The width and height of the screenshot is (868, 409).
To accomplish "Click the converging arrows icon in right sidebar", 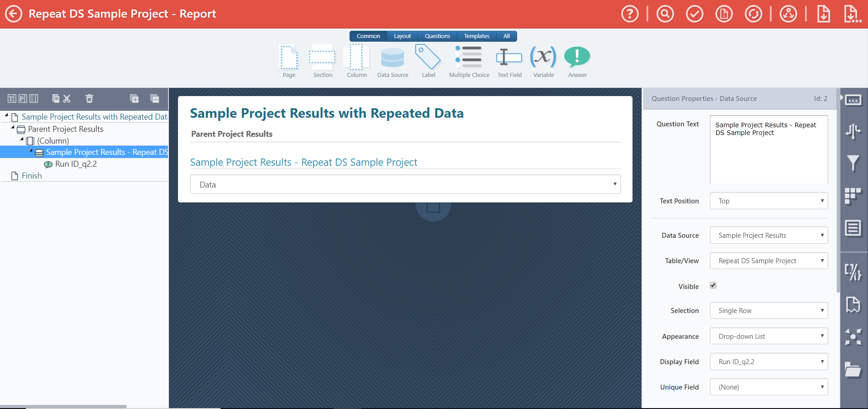I will coord(854,337).
